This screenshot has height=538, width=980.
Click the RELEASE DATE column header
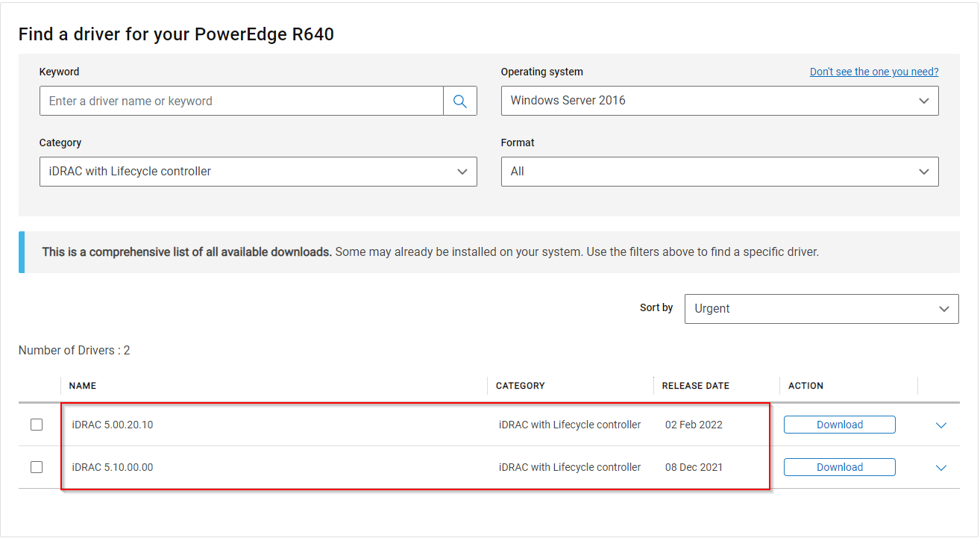[x=696, y=386]
